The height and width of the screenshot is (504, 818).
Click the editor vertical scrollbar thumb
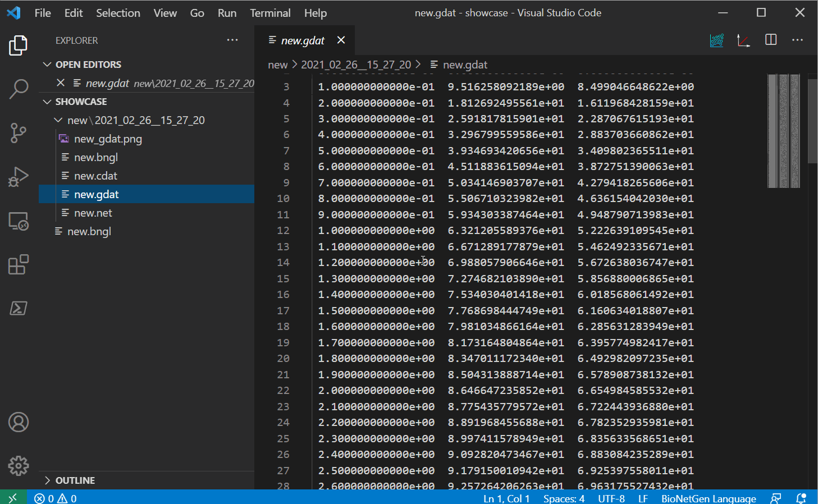[x=812, y=121]
